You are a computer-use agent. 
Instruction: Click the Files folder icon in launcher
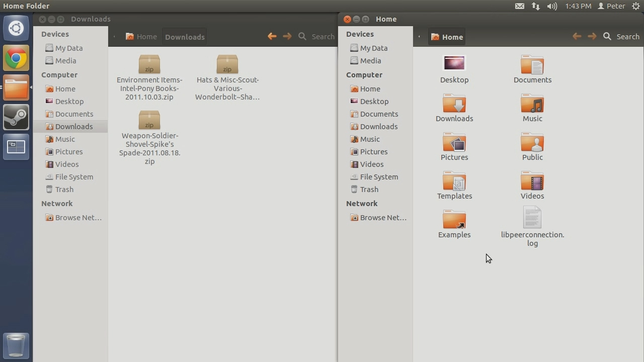click(x=16, y=88)
